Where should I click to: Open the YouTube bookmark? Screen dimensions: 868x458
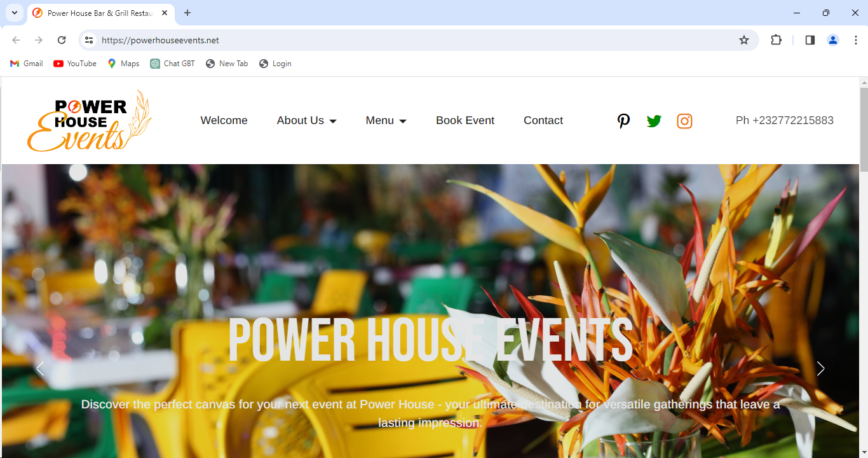pyautogui.click(x=75, y=64)
